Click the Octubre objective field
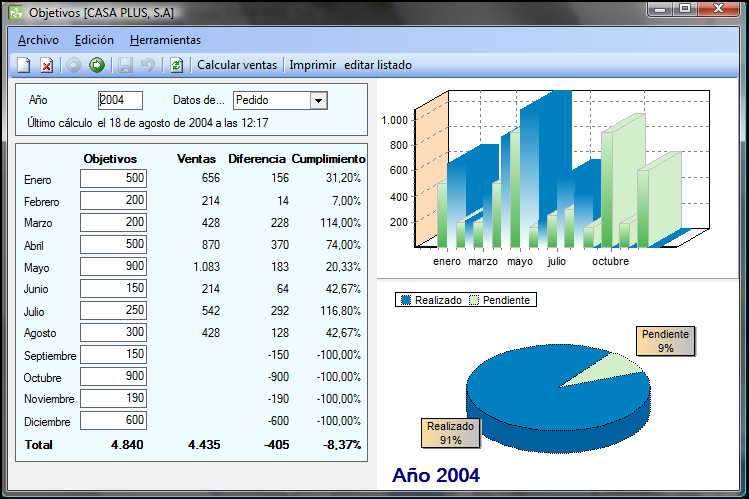749x499 pixels. click(x=113, y=376)
